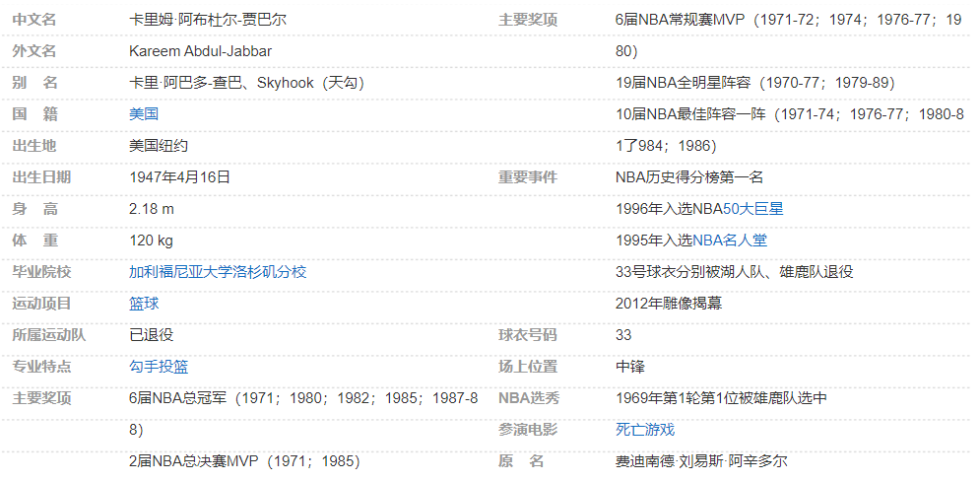Click the team status 已退役
Viewport: 980px width, 482px height.
pos(152,335)
